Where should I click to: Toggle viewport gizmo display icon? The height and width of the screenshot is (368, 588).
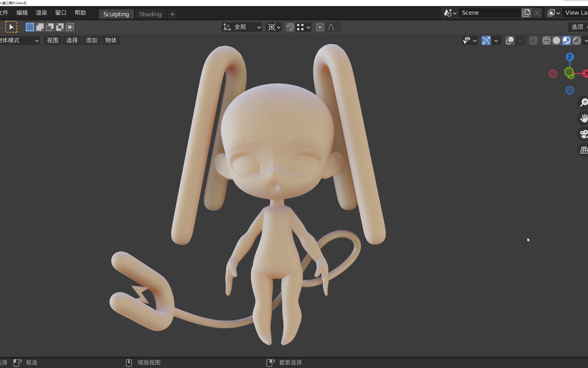click(x=486, y=40)
